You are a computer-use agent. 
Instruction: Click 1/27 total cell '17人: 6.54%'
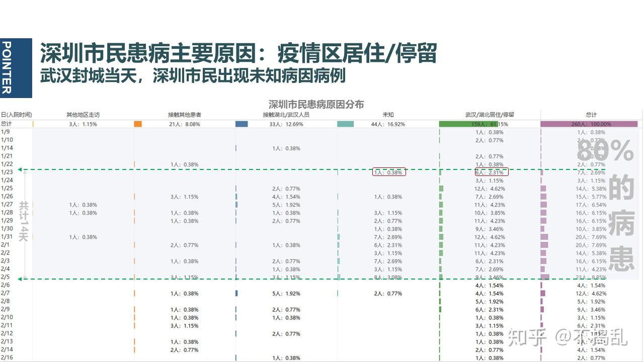591,205
